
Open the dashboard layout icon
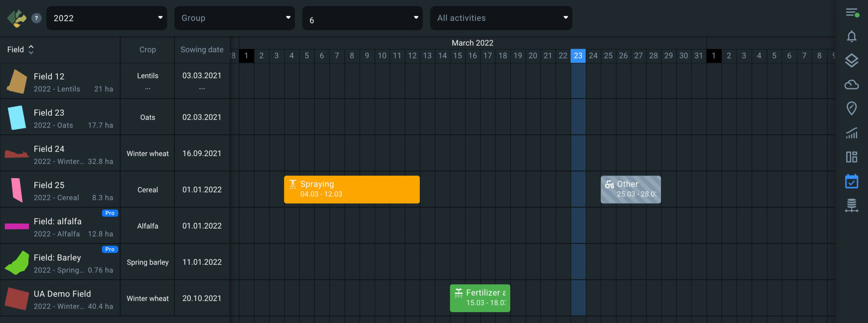(x=851, y=157)
